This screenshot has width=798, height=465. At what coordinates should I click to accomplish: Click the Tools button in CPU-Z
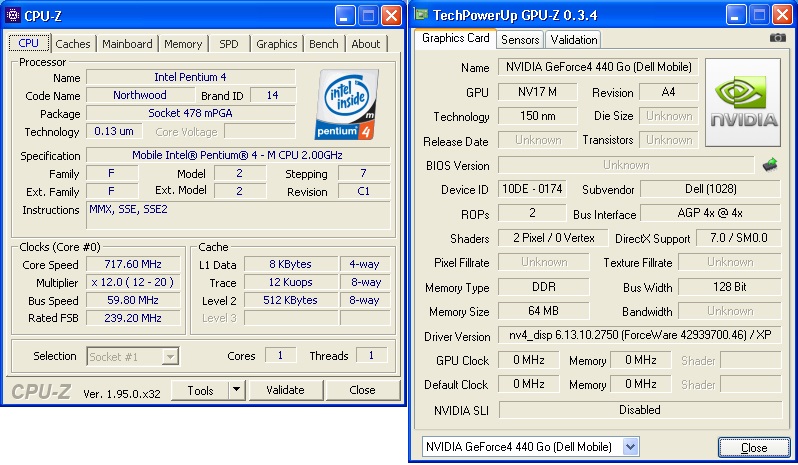(201, 390)
